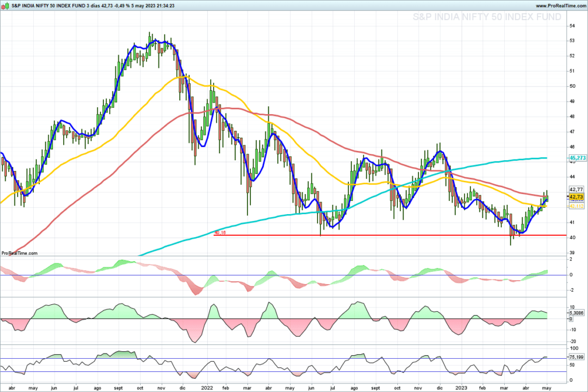Viewport: 588px width, 392px height.
Task: Click the '5 may 2023 21:34:23' timestamp
Action: pyautogui.click(x=153, y=6)
